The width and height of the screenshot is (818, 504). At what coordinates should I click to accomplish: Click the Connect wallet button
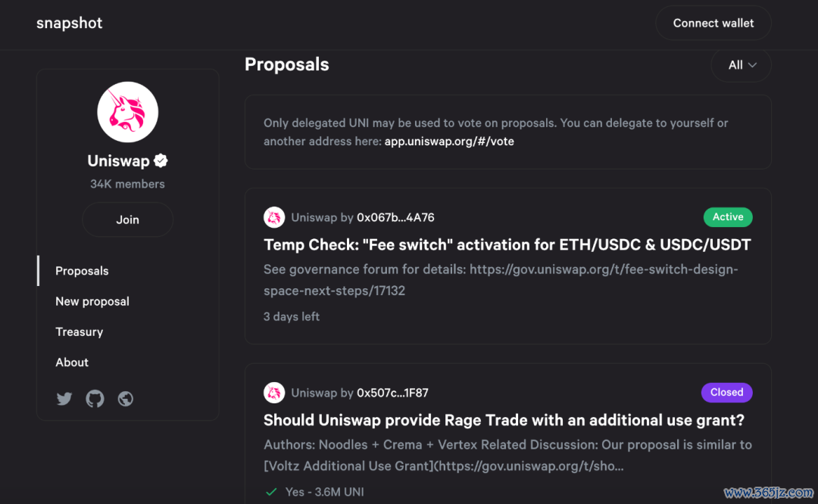[x=713, y=23]
